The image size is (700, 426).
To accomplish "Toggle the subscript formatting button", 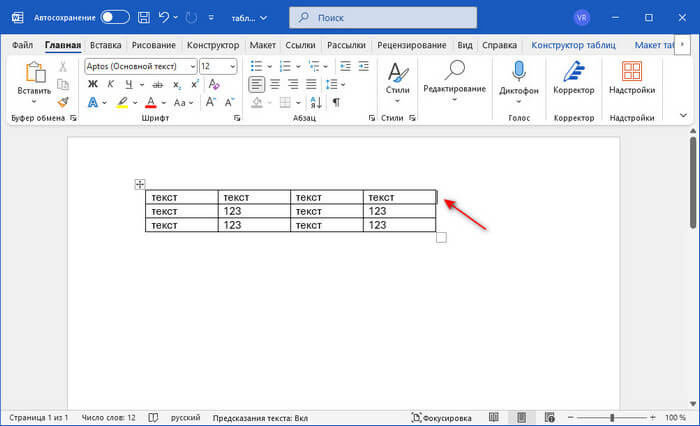I will click(176, 84).
